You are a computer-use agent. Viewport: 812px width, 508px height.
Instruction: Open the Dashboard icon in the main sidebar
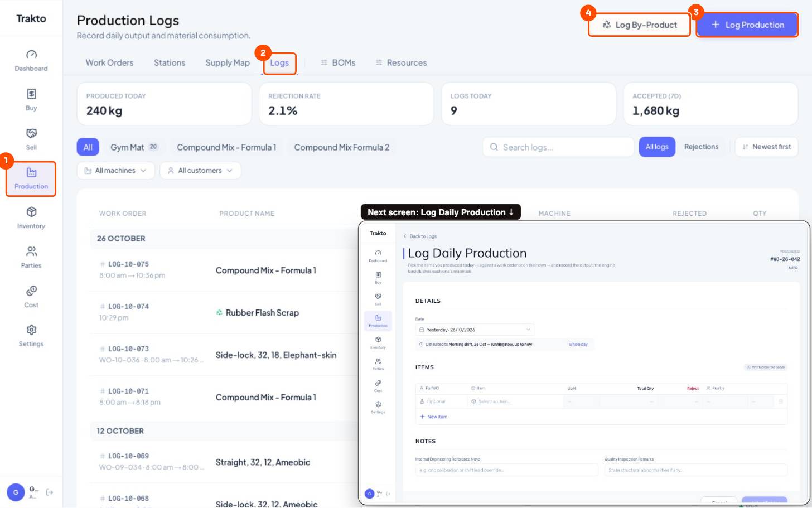click(x=31, y=55)
